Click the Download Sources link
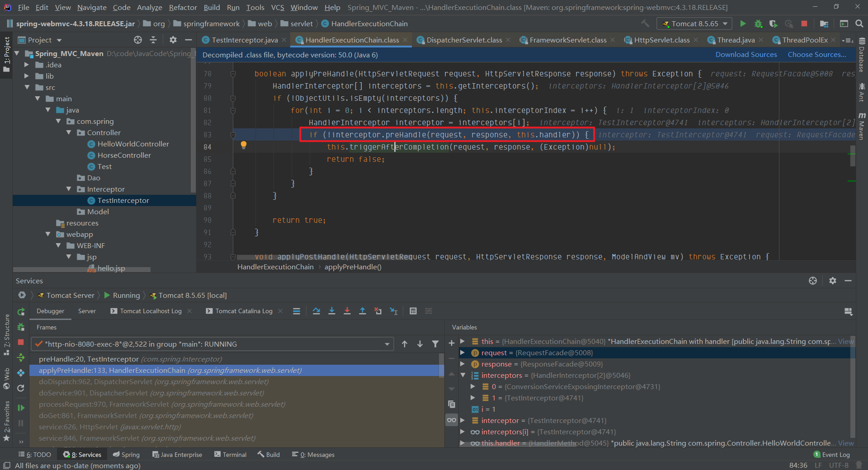The width and height of the screenshot is (868, 470). [x=746, y=54]
